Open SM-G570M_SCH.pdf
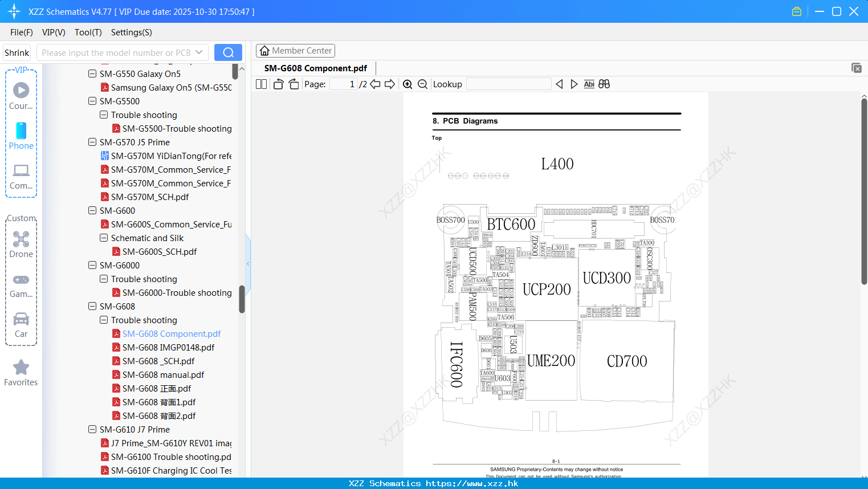Image resolution: width=868 pixels, height=489 pixels. click(150, 197)
